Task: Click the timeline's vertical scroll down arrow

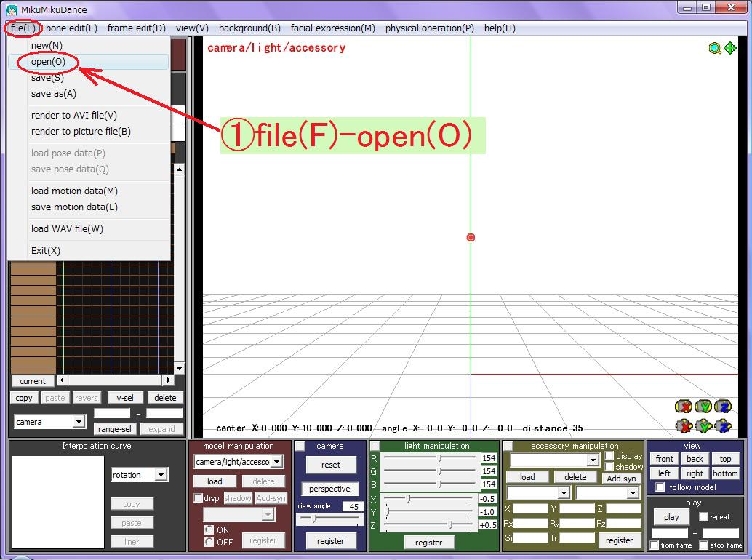Action: click(x=179, y=368)
